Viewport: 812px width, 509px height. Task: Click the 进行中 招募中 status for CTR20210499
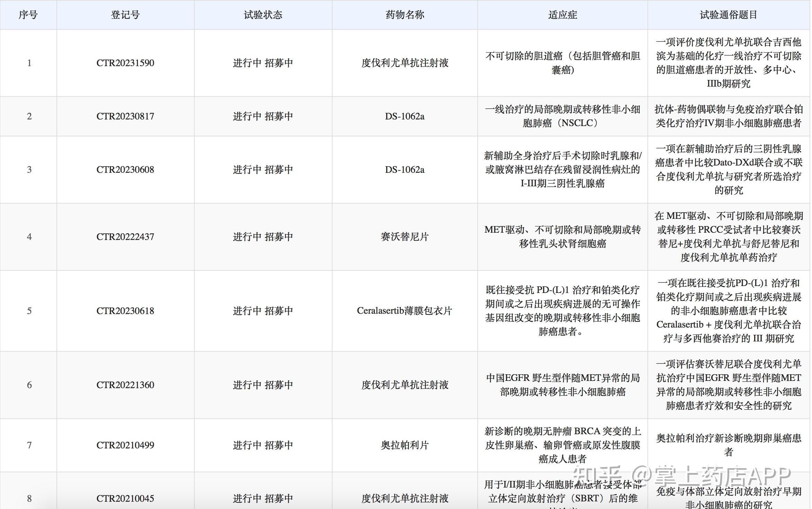coord(263,445)
